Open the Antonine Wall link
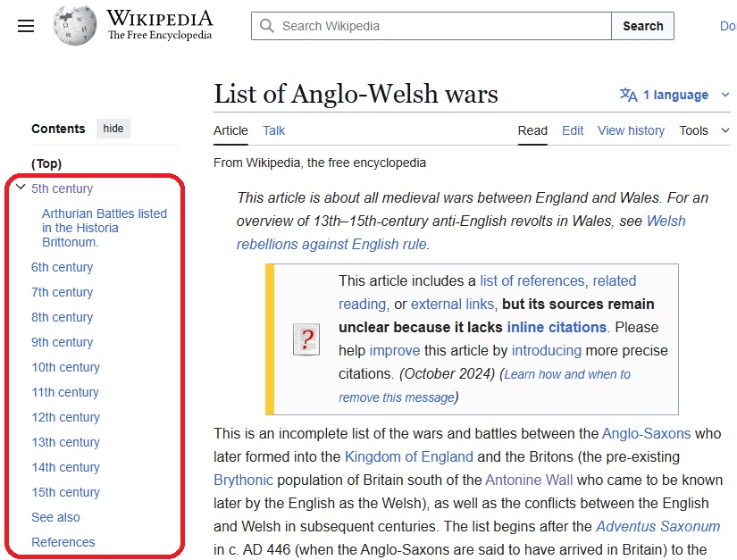 pyautogui.click(x=529, y=481)
